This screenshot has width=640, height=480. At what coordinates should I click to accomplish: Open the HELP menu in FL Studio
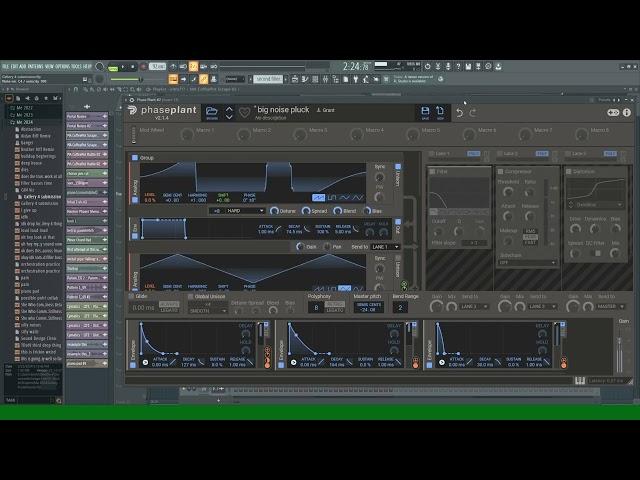pyautogui.click(x=87, y=67)
